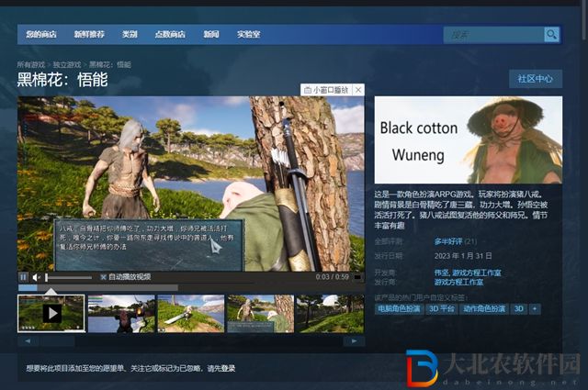Open 新闻 tab

(211, 35)
